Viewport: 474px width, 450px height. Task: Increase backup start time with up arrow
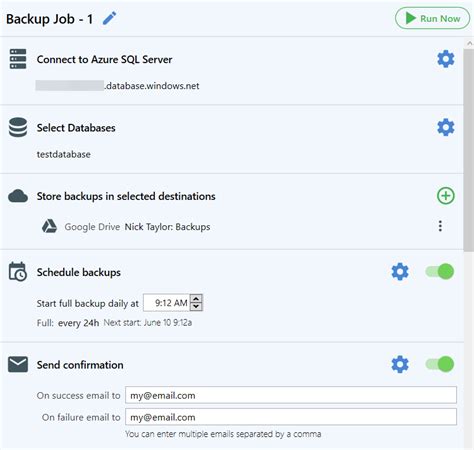tap(196, 299)
